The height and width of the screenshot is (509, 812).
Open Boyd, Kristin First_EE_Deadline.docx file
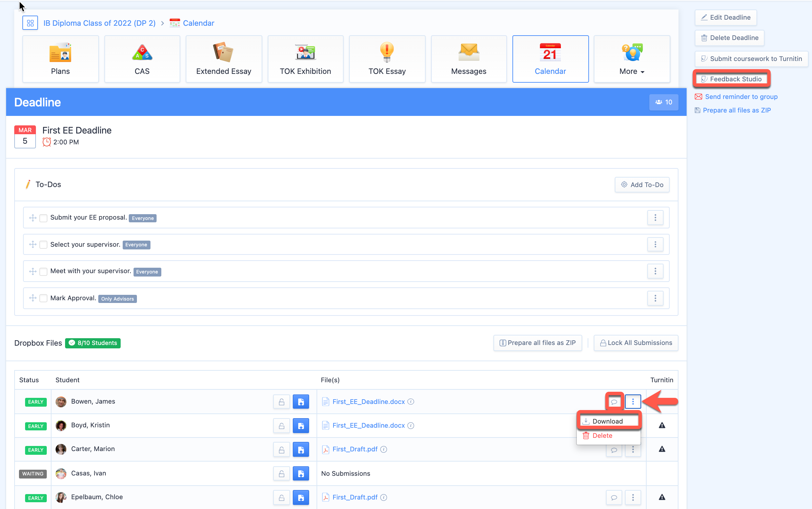(x=369, y=425)
